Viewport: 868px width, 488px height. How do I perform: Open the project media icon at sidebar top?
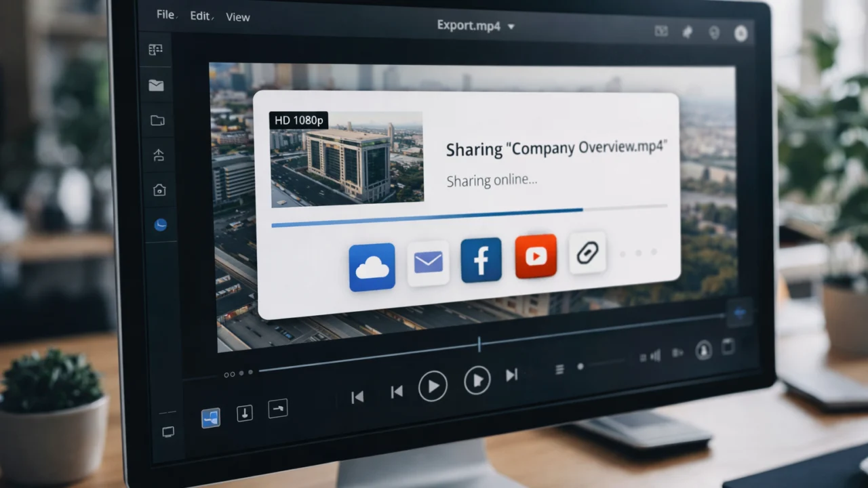[x=155, y=49]
